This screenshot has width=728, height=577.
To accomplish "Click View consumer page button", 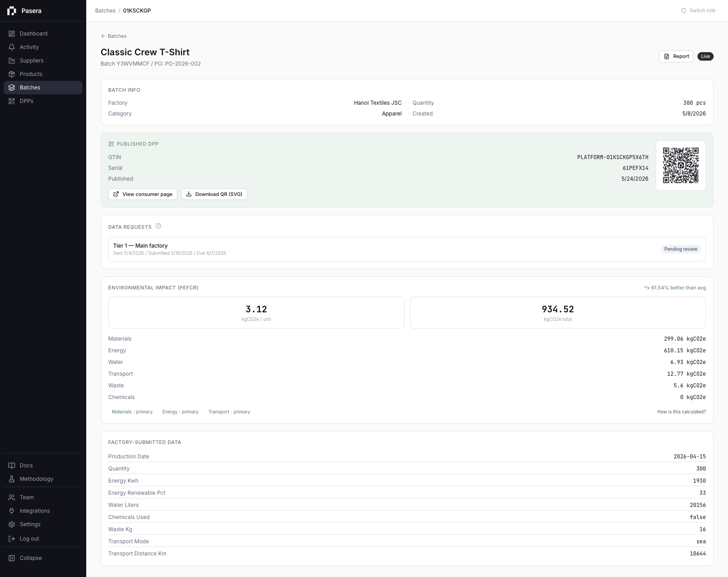I will tap(143, 194).
